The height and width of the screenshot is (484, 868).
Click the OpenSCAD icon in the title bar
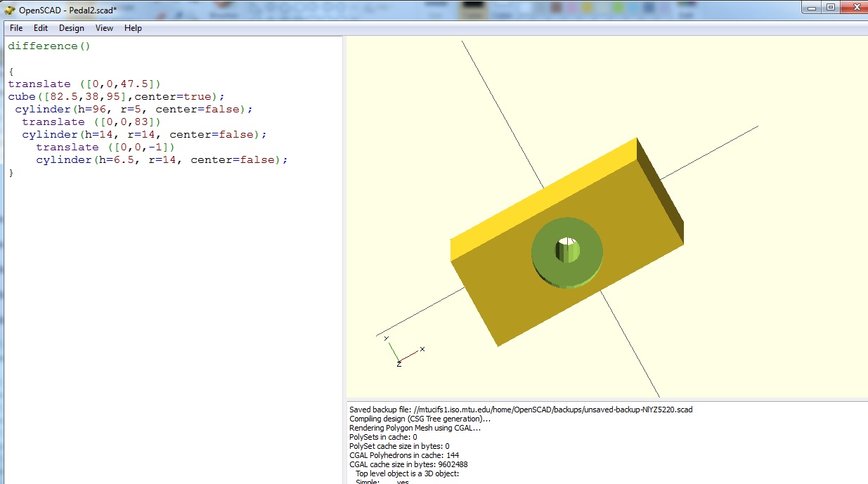coord(10,10)
